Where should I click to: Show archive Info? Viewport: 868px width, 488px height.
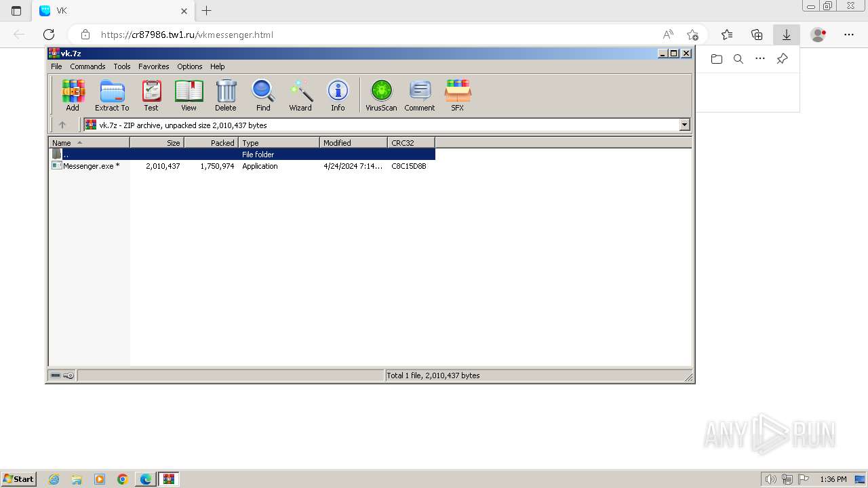pos(338,95)
